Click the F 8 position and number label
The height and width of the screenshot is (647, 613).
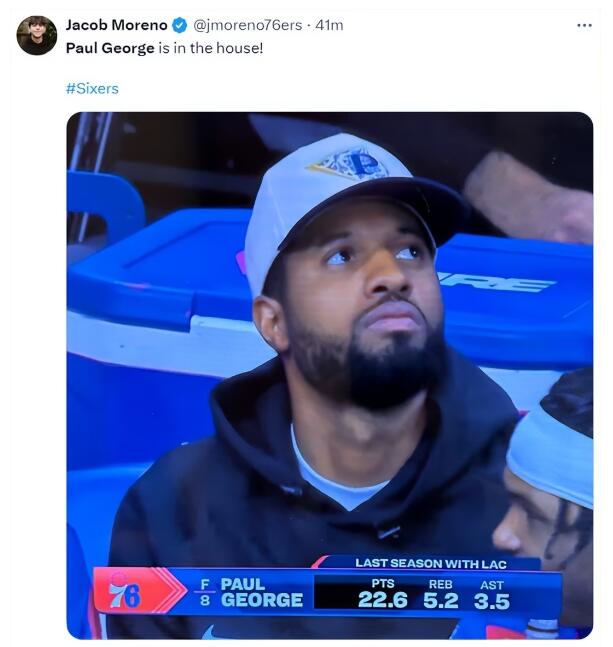click(205, 592)
